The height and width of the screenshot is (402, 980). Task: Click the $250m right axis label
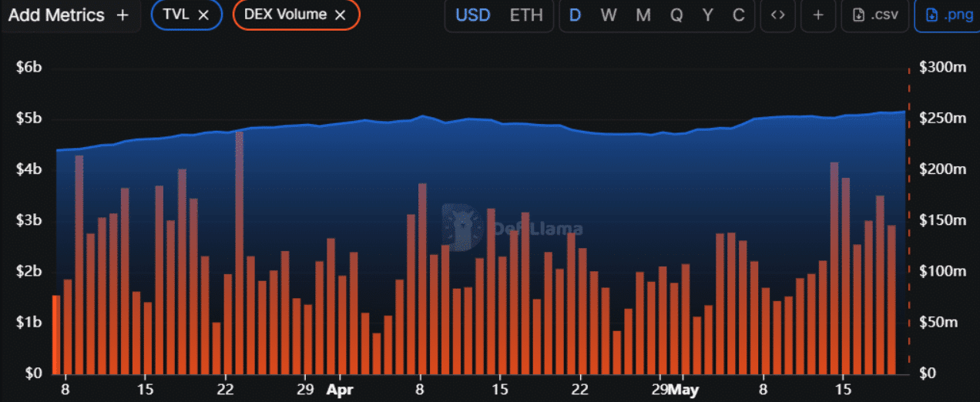coord(944,119)
